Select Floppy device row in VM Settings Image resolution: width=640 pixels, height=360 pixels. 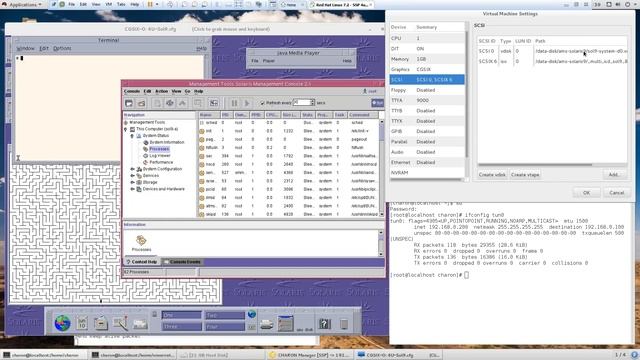(x=427, y=90)
